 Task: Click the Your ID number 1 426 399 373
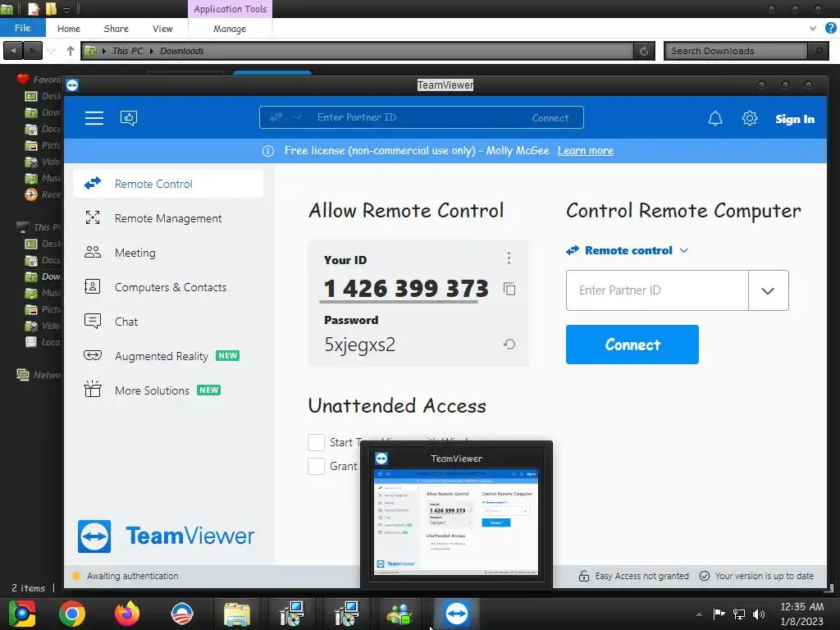click(x=406, y=289)
